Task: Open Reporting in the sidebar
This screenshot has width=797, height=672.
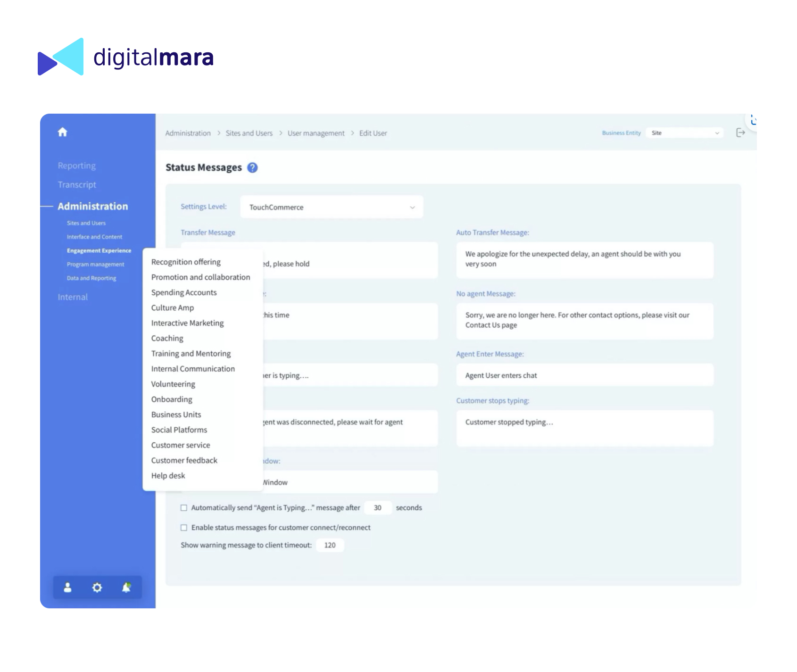Action: pos(76,166)
